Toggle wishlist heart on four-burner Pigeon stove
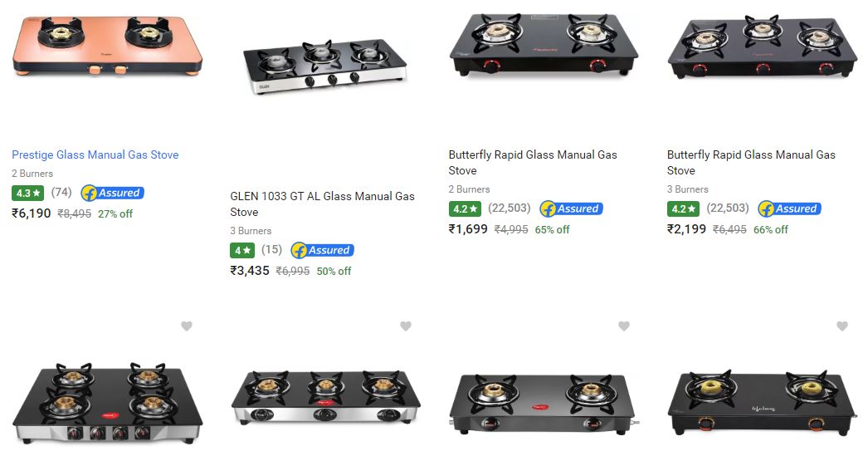The image size is (868, 456). tap(187, 326)
